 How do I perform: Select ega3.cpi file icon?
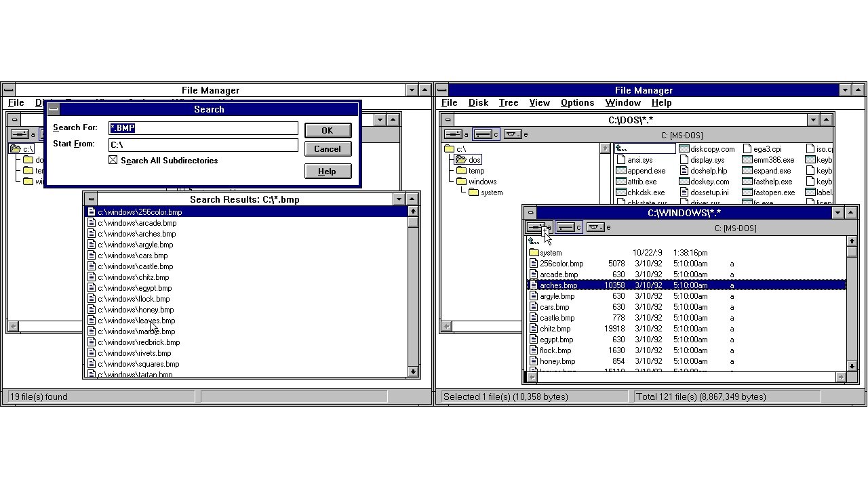pyautogui.click(x=747, y=149)
